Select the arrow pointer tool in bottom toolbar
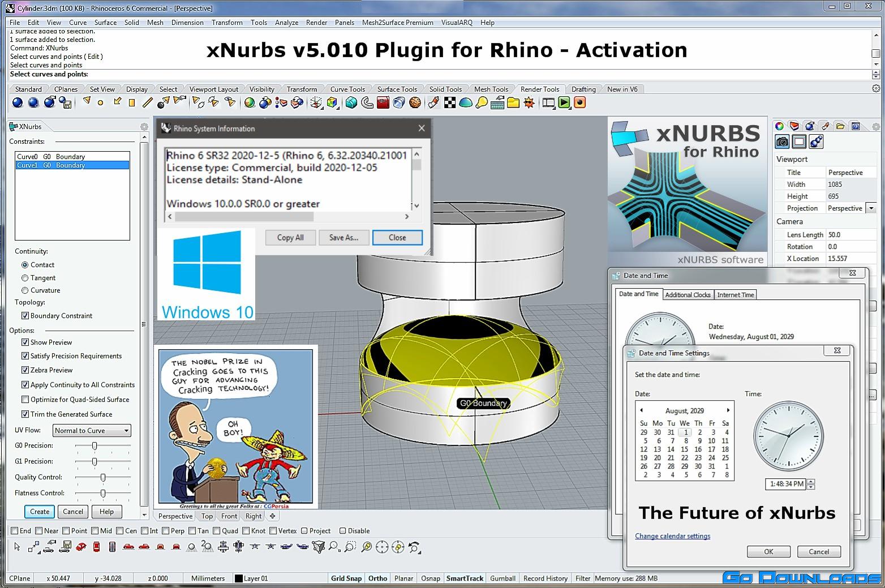 pos(16,547)
